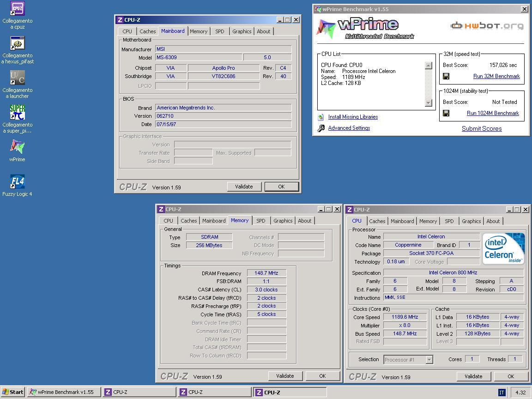Click the Start button on the taskbar

13,392
